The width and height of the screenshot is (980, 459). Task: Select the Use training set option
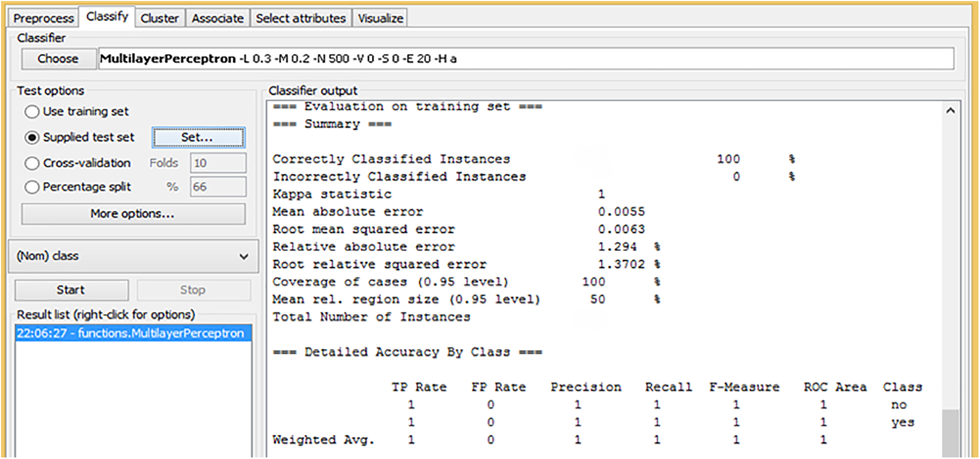[32, 112]
